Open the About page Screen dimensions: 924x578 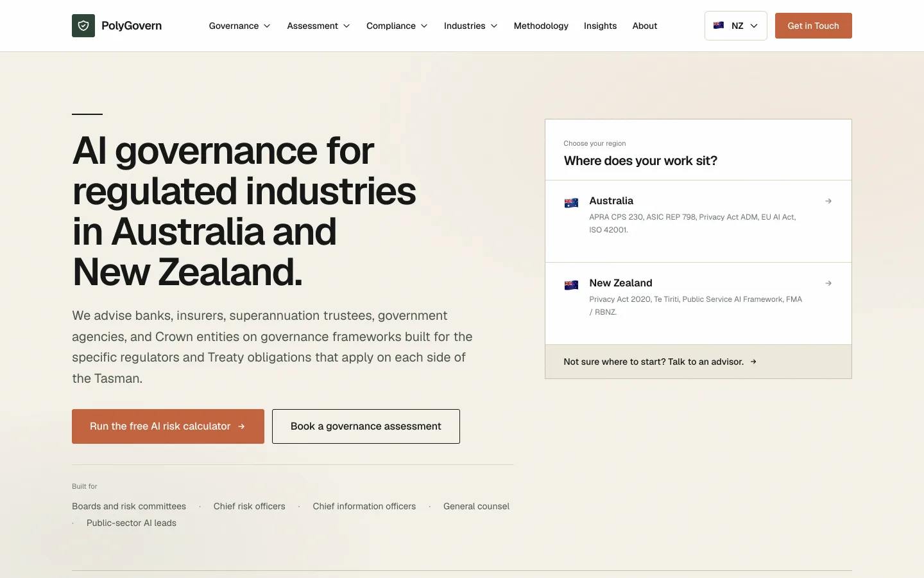(645, 26)
